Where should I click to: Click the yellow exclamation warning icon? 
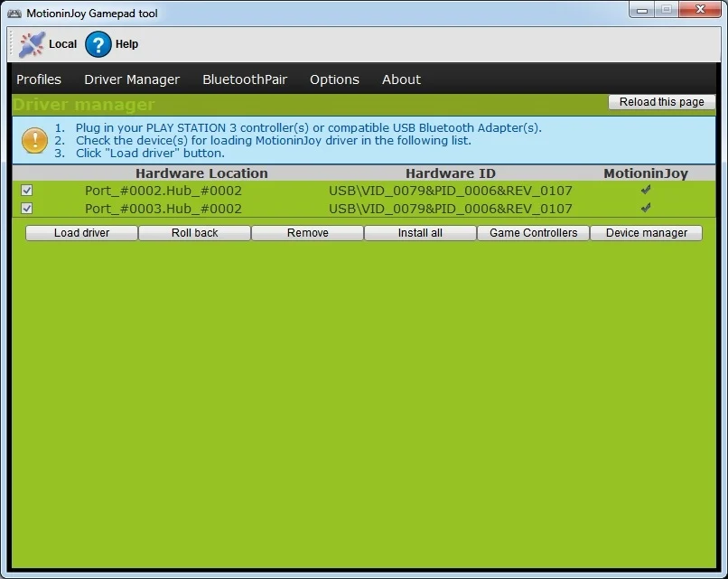pos(34,140)
